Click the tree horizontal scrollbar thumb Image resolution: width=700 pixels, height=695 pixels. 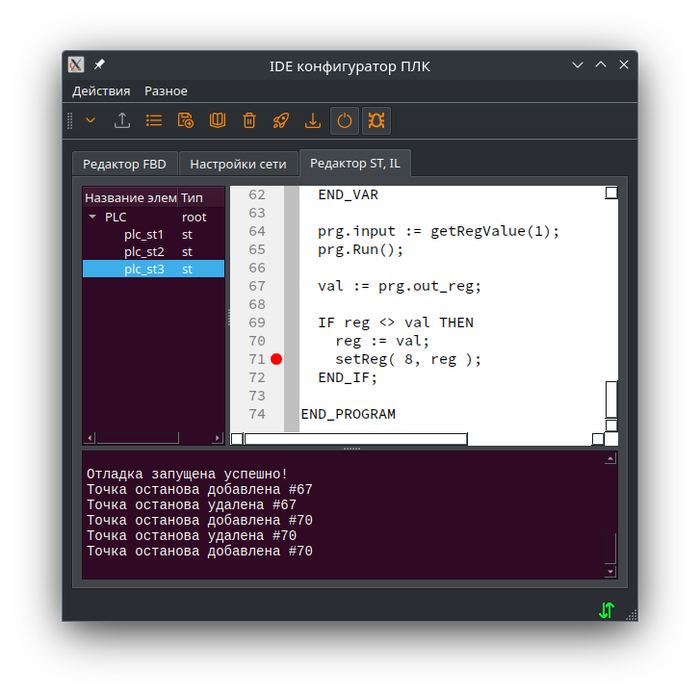pyautogui.click(x=138, y=438)
